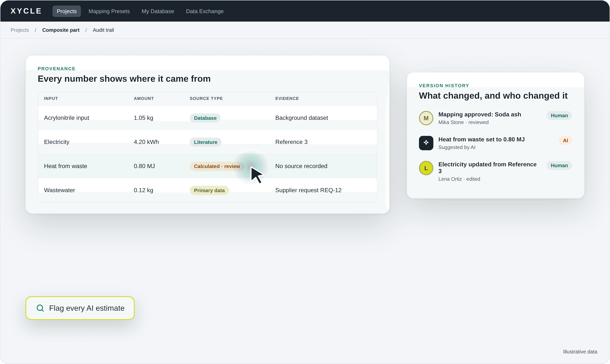
Task: Go to Data Exchange tab
Action: (x=204, y=11)
